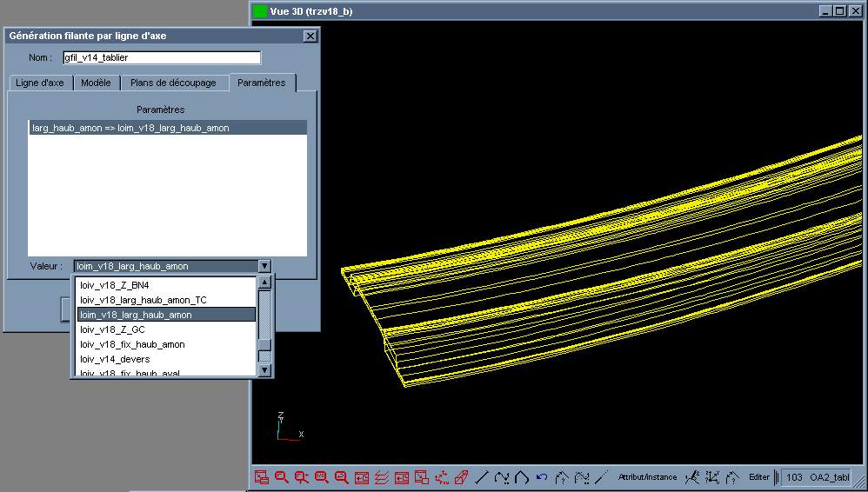868x492 pixels.
Task: Choose loiv_v18_Z_BN4 from the list
Action: click(x=166, y=285)
